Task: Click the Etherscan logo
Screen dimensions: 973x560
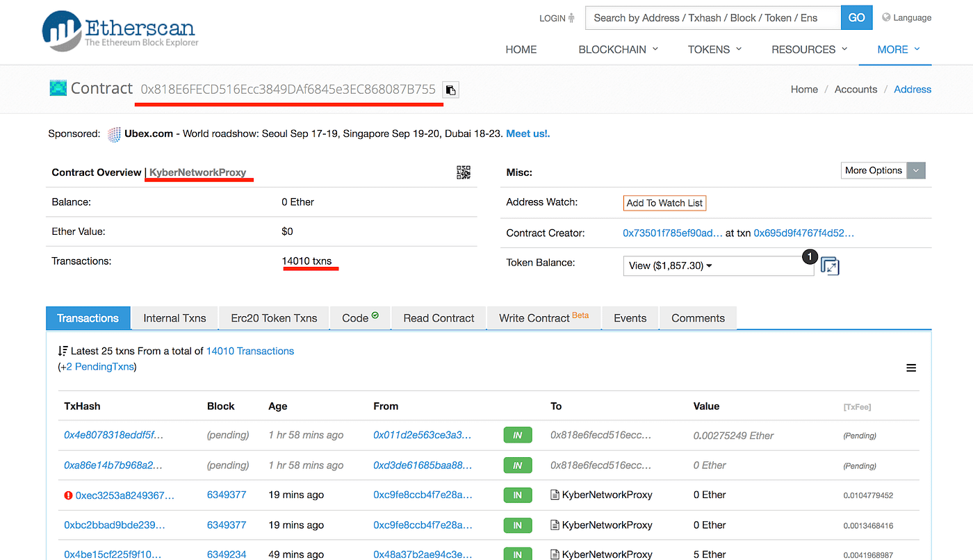Action: (118, 31)
